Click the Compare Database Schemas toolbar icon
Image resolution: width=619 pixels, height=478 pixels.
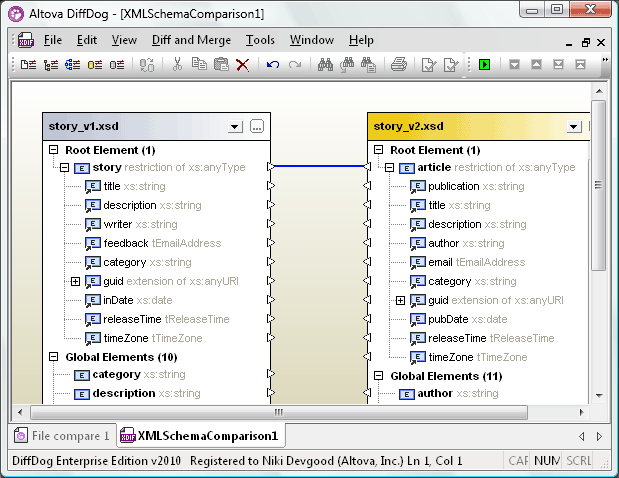pos(117,64)
